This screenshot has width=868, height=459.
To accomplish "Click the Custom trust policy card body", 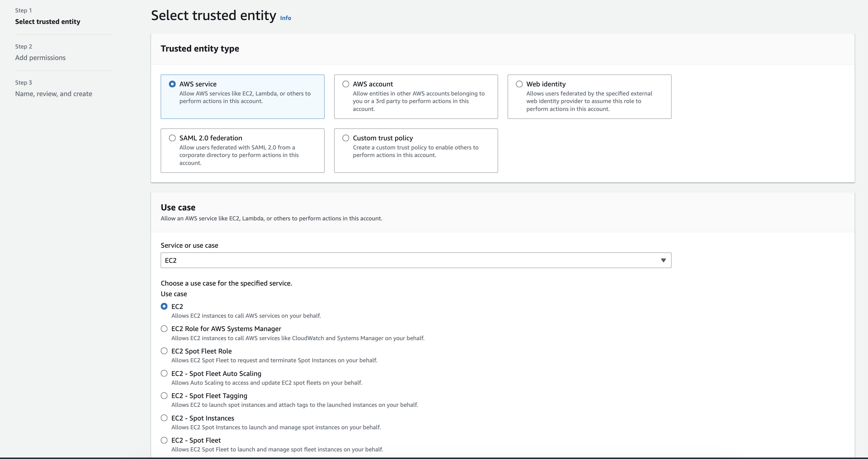I will click(x=415, y=152).
